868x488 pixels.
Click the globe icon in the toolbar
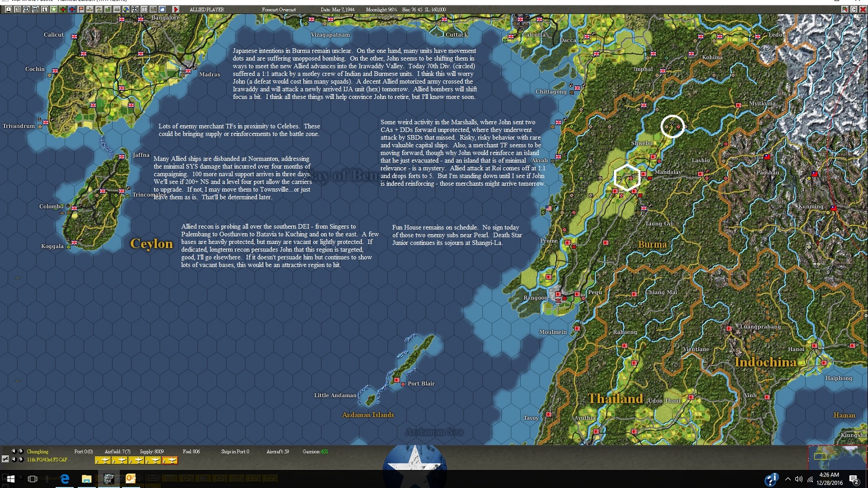coord(126,10)
